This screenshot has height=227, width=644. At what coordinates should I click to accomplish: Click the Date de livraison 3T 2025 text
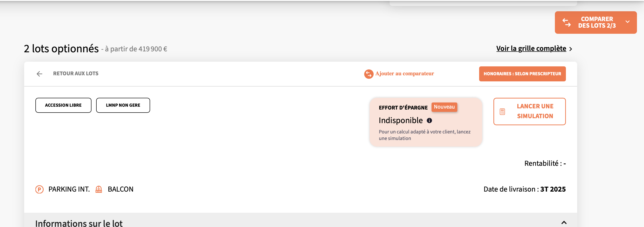524,189
